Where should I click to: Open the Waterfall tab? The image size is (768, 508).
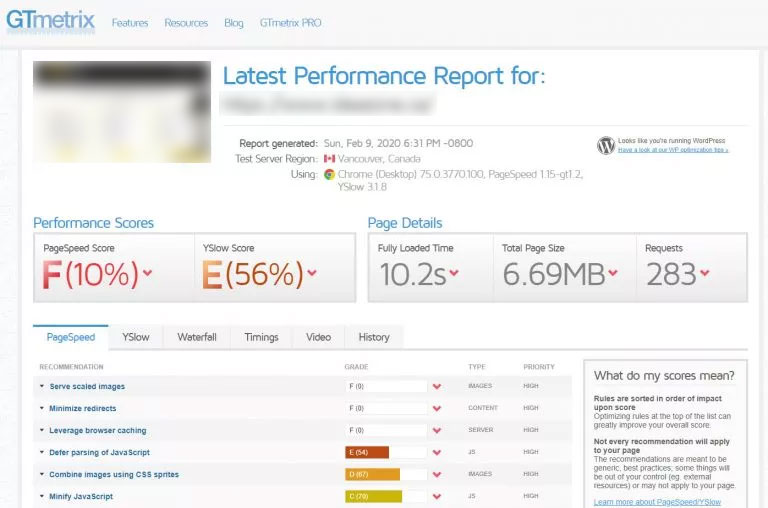197,338
